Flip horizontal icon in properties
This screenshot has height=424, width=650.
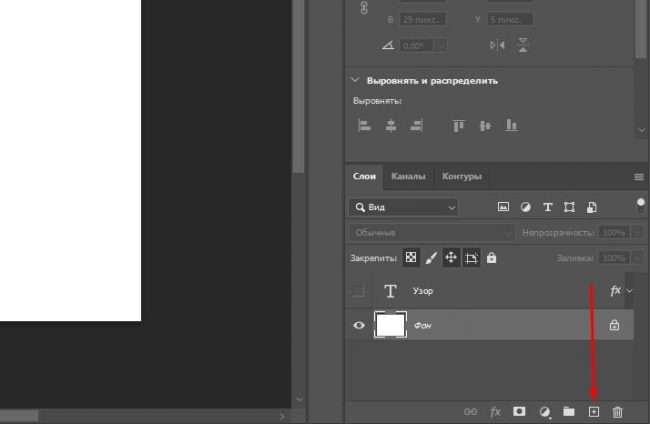[x=497, y=45]
